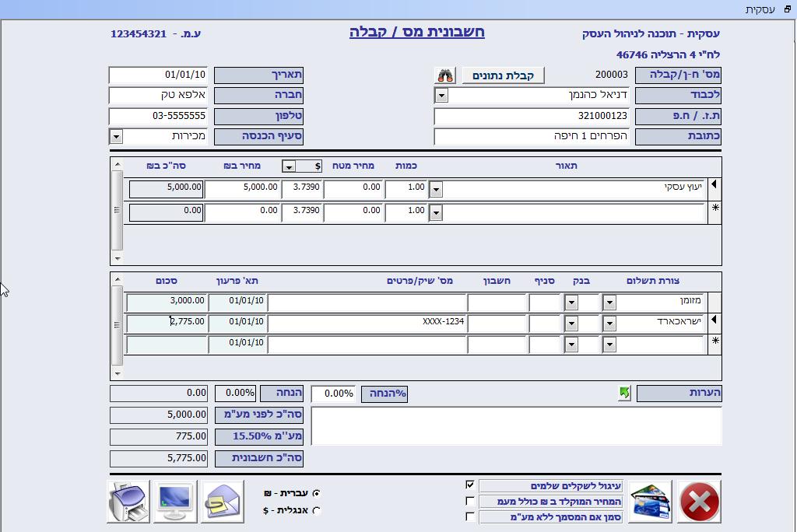Click the binoculars search icon
Viewport: 797px width, 532px height.
(x=445, y=75)
